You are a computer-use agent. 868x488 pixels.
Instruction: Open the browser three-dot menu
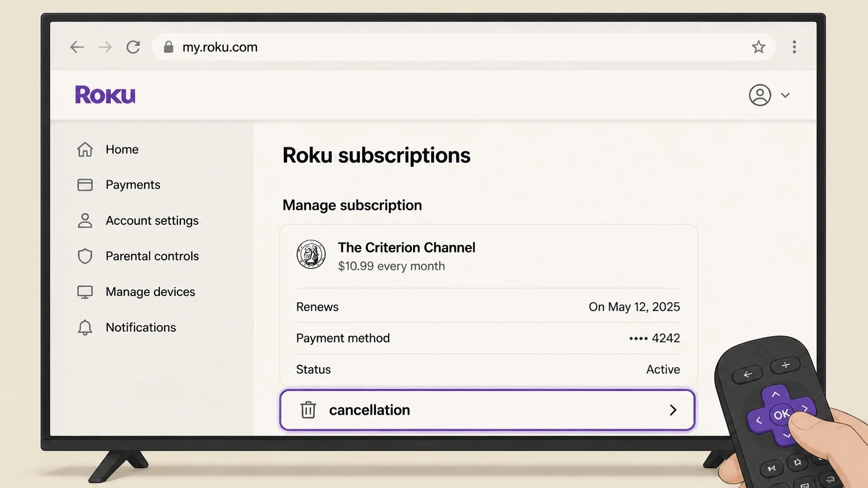tap(794, 47)
